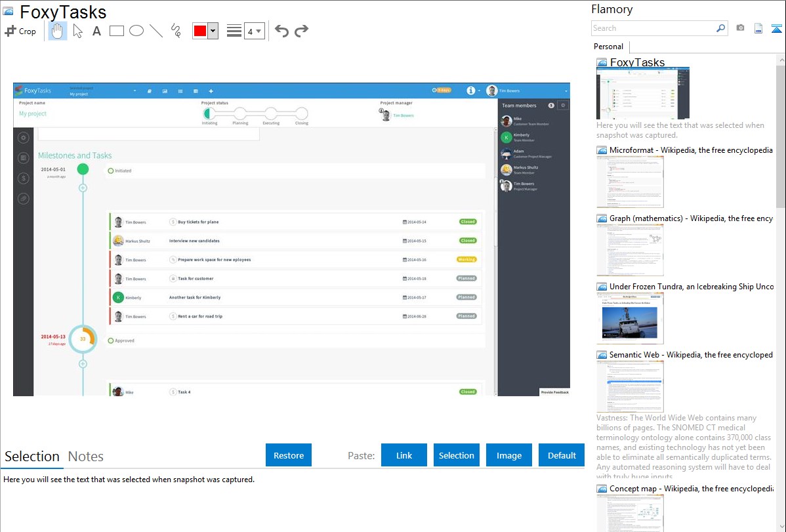Image resolution: width=786 pixels, height=532 pixels.
Task: Click the Link paste button
Action: pos(404,455)
